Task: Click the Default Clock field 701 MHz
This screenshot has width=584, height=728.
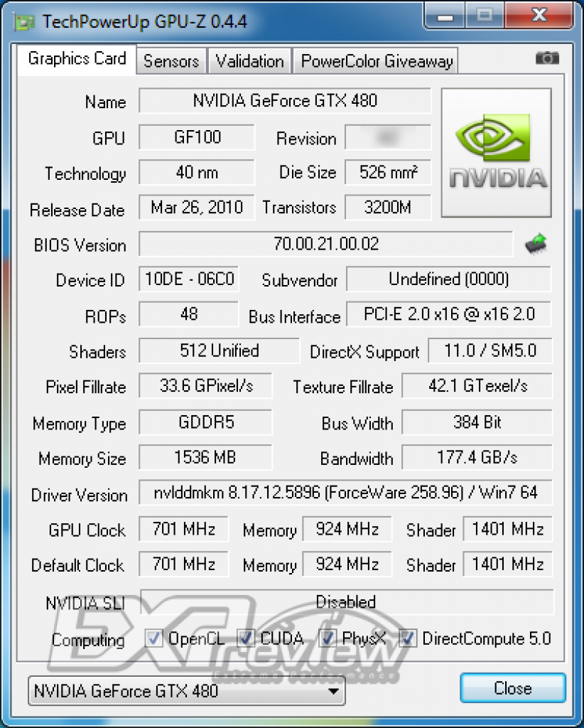Action: coord(184,564)
